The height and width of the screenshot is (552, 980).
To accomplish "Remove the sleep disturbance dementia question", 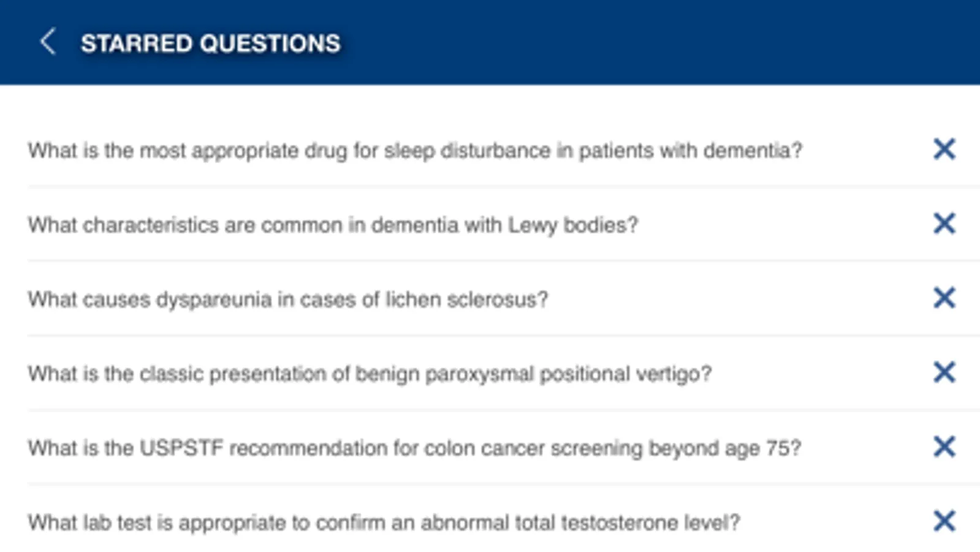I will (944, 149).
